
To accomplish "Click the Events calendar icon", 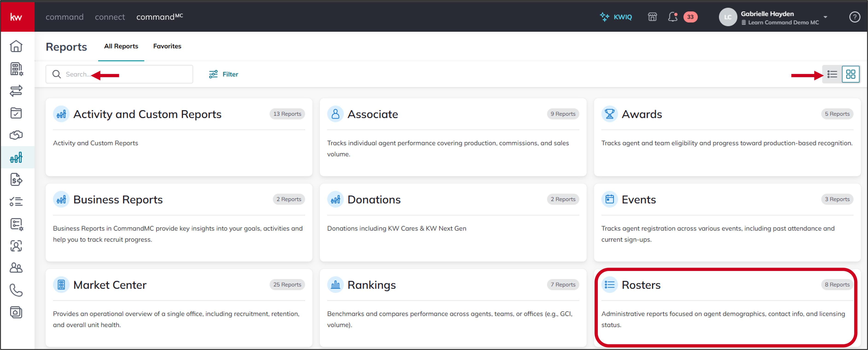I will tap(610, 200).
